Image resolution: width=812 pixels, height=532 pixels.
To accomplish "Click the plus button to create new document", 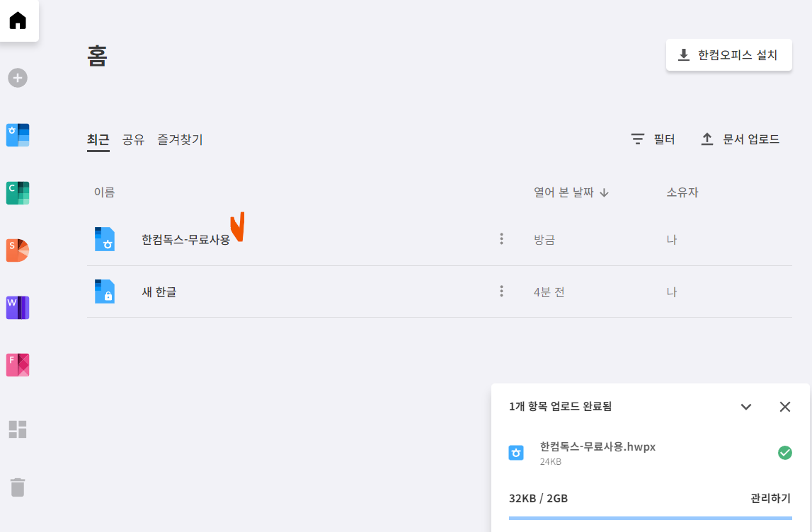I will click(16, 78).
